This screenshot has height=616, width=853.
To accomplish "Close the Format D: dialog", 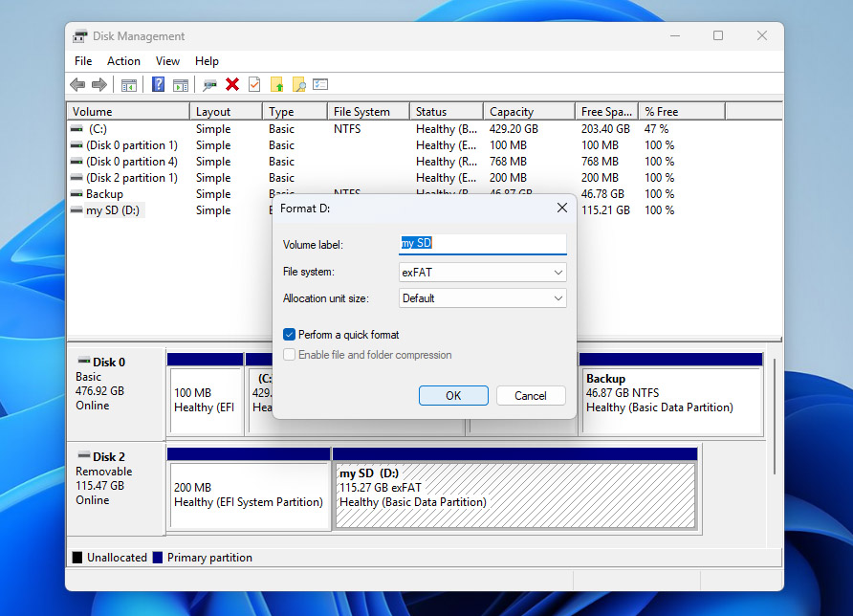I will 562,208.
